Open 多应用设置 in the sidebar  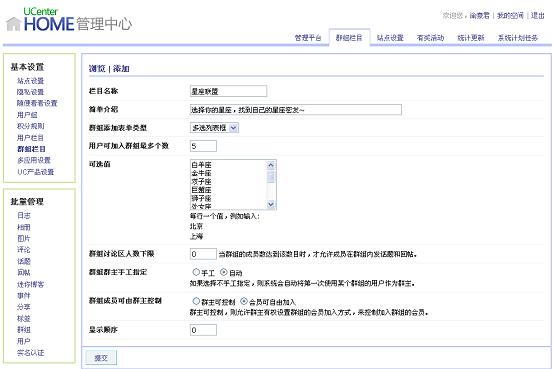pyautogui.click(x=34, y=161)
